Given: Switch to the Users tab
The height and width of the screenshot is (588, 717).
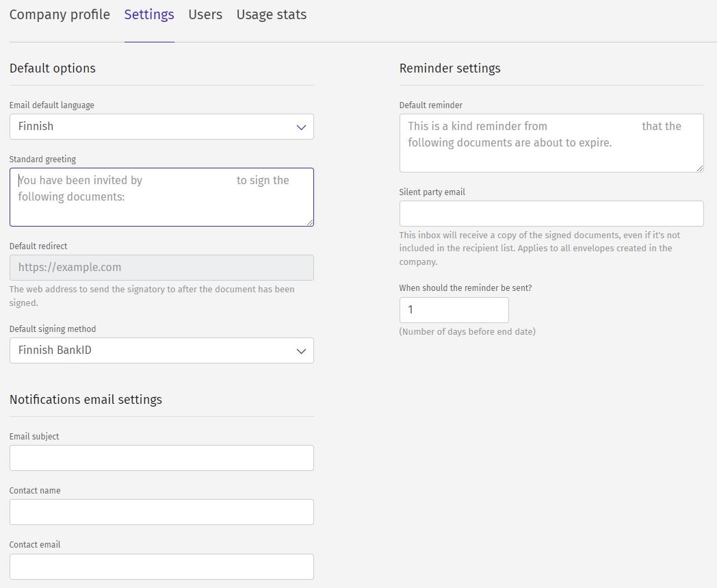Looking at the screenshot, I should (205, 14).
